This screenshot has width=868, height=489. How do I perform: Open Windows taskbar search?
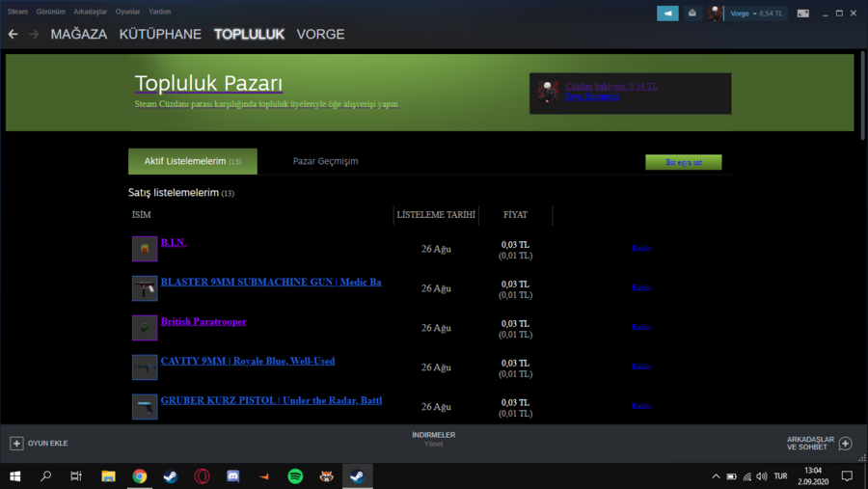[x=46, y=476]
